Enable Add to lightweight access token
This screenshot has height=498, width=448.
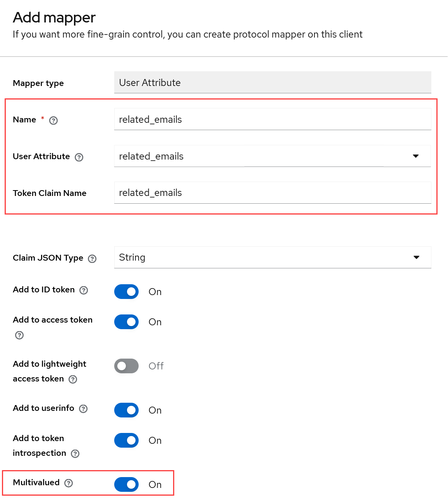point(126,366)
